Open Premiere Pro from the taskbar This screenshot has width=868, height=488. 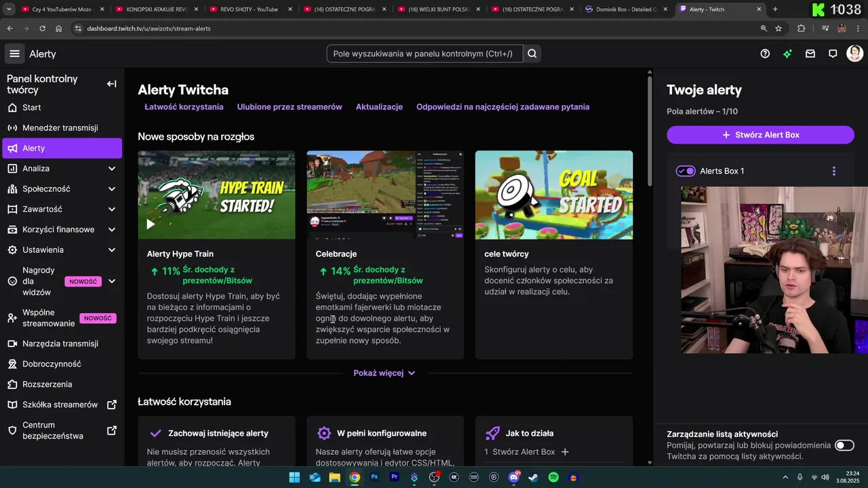click(x=394, y=477)
